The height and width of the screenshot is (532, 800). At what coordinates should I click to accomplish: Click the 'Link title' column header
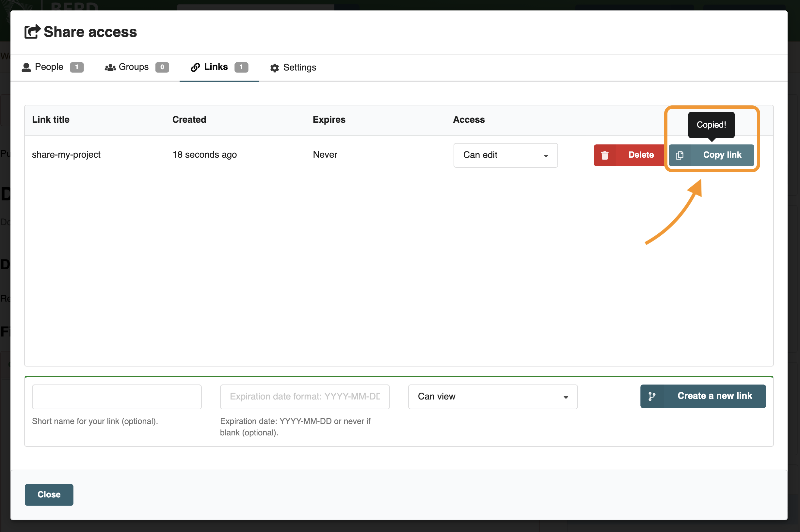click(51, 119)
